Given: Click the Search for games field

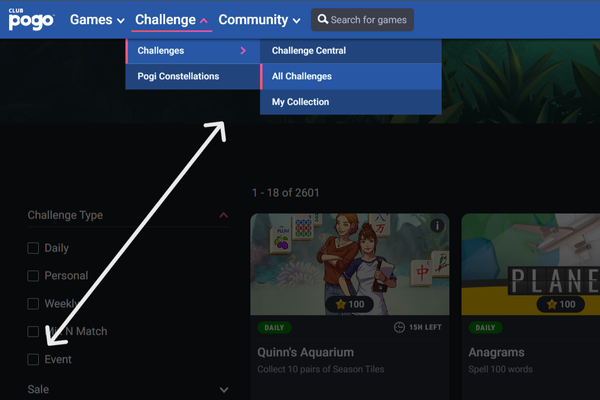Looking at the screenshot, I should (x=362, y=20).
